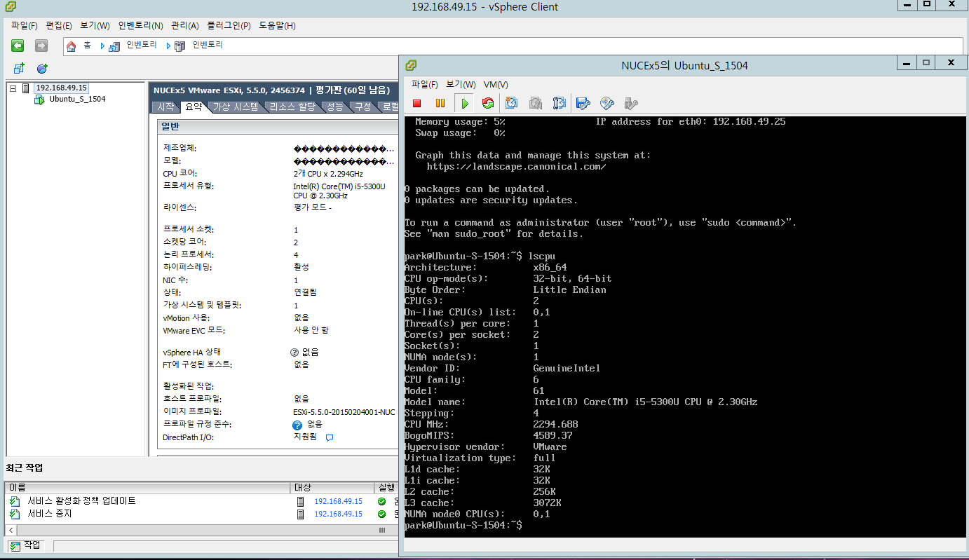
Task: Select 192.168.49.15 host in tree
Action: (x=62, y=88)
